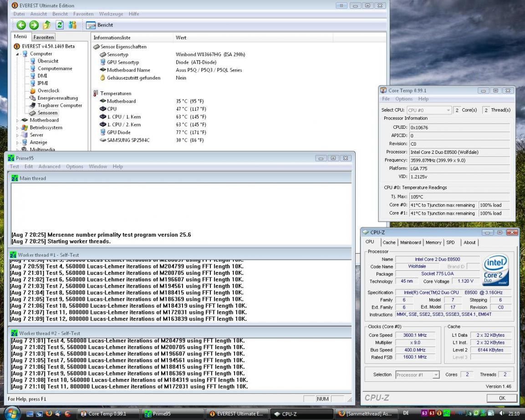Screen dimensions: 525x420
Task: Collapse the Computer tree node
Action: pos(18,54)
